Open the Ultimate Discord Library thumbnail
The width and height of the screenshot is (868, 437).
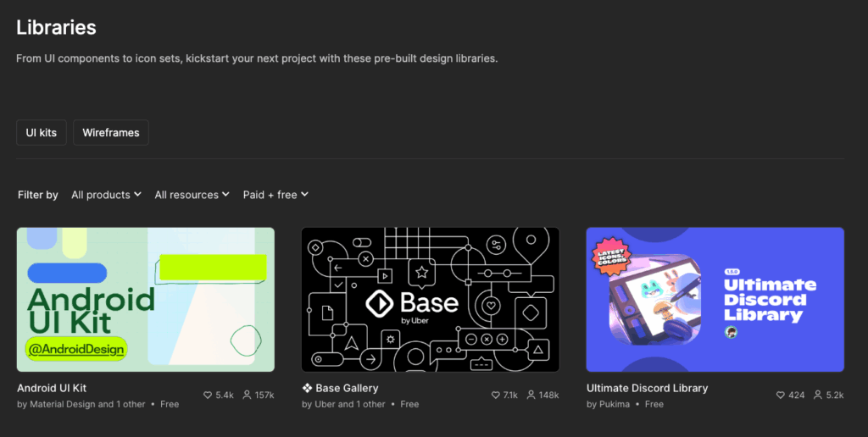[715, 299]
